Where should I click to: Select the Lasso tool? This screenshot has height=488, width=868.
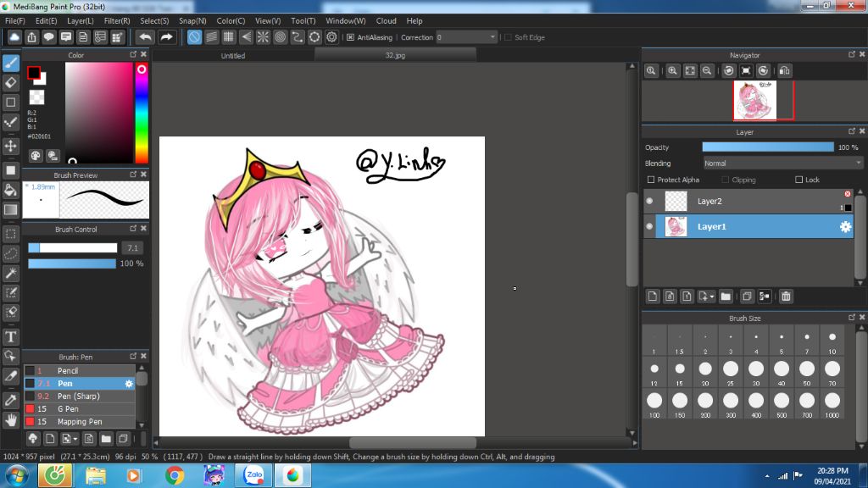(x=11, y=253)
